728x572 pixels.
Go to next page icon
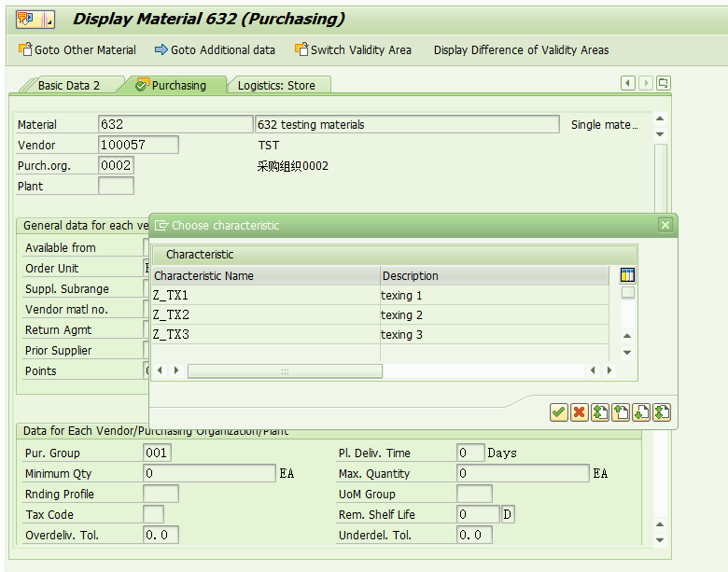pyautogui.click(x=641, y=412)
